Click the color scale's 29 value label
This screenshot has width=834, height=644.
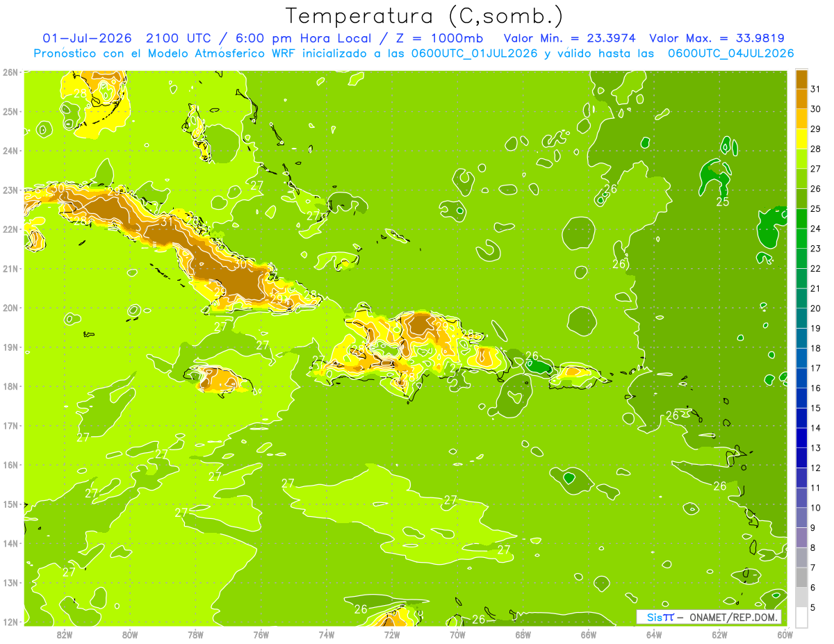816,129
